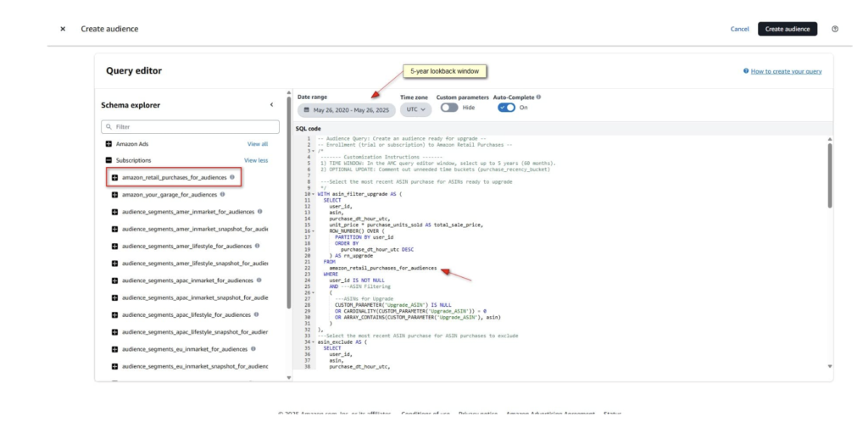868x422 pixels.
Task: Open the How to create your query link
Action: pyautogui.click(x=786, y=71)
